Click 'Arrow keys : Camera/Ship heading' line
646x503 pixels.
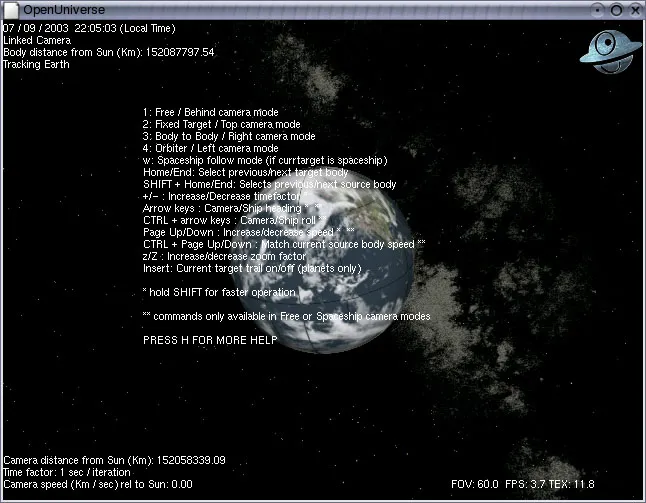click(x=232, y=208)
